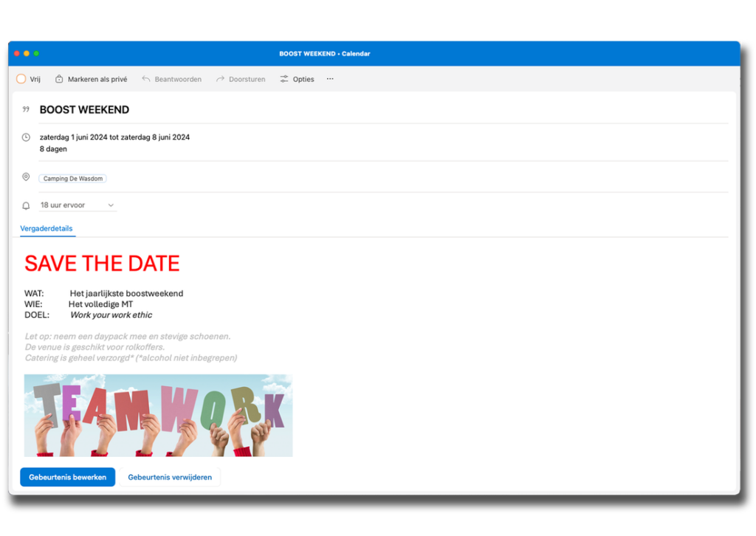Close the event window with the red button
The height and width of the screenshot is (536, 756).
point(17,54)
